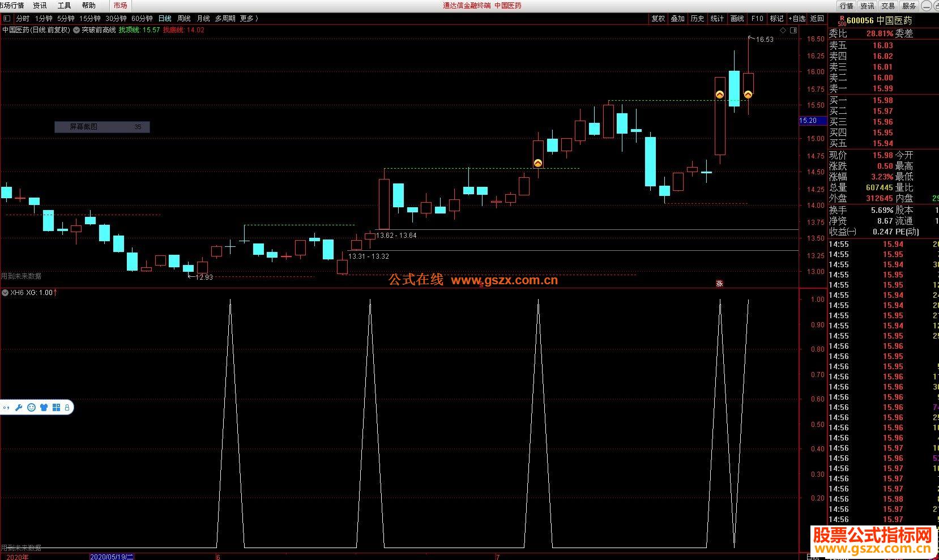This screenshot has width=939, height=560.
Task: Click the 2020/05/19/二 date marker on timeline
Action: click(x=112, y=557)
